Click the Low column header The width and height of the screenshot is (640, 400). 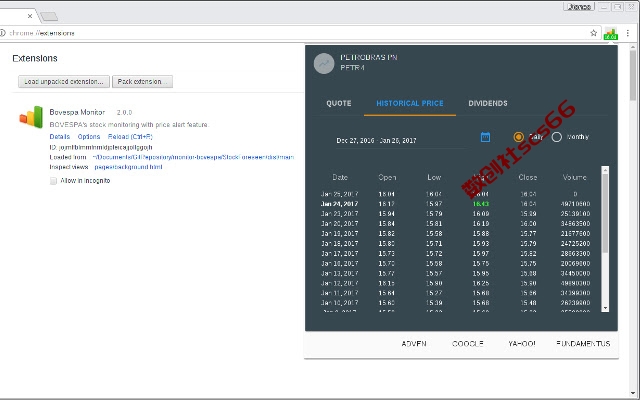[434, 178]
